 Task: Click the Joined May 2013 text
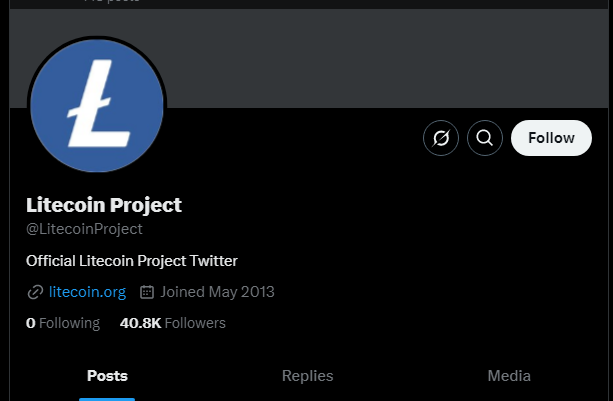coord(217,292)
